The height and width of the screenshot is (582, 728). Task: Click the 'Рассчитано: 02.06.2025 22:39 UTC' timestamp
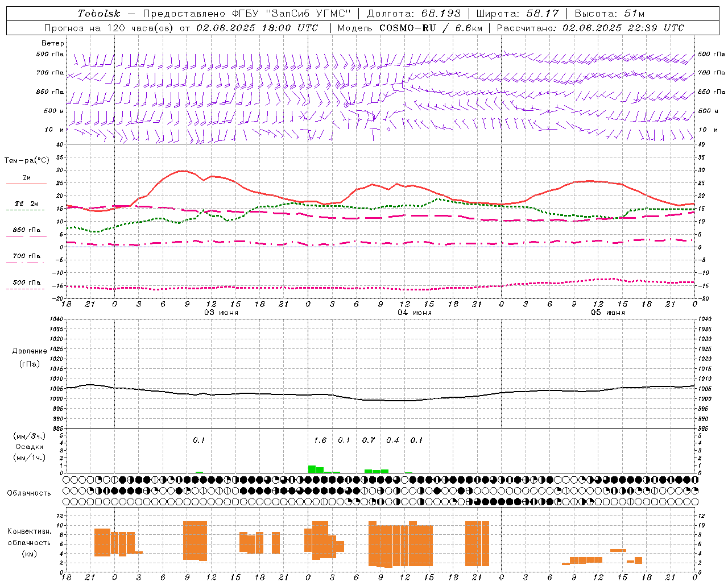pos(591,28)
